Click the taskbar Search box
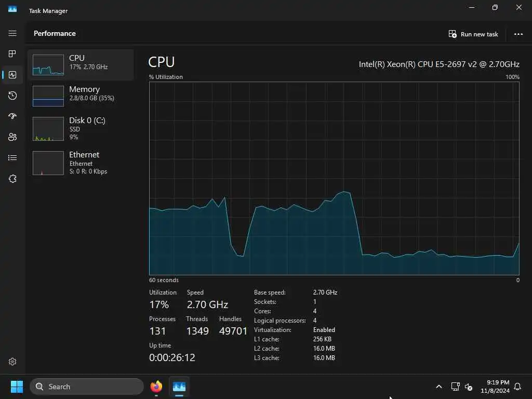 click(x=87, y=387)
